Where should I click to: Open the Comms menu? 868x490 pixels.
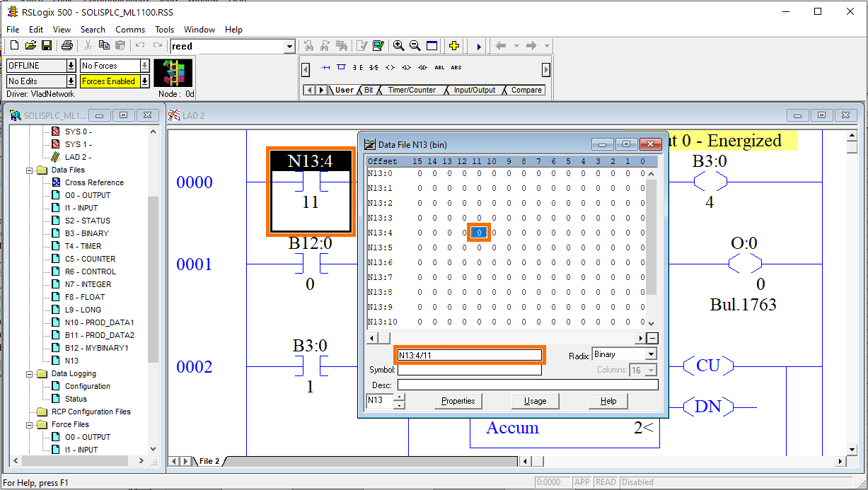click(130, 30)
